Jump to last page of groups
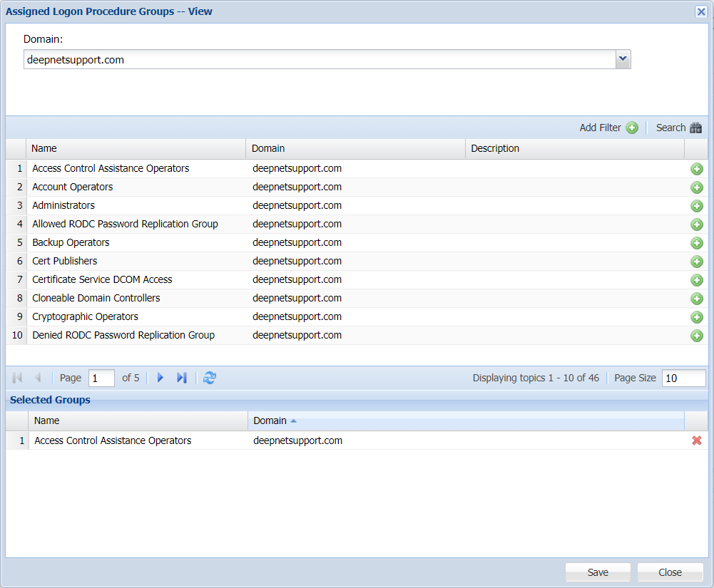This screenshot has width=714, height=588. pos(182,378)
